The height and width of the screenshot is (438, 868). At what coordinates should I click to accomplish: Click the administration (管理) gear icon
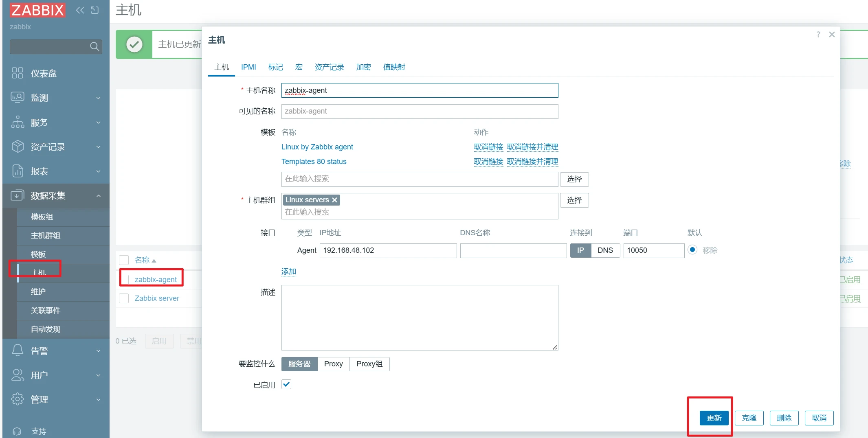coord(18,399)
